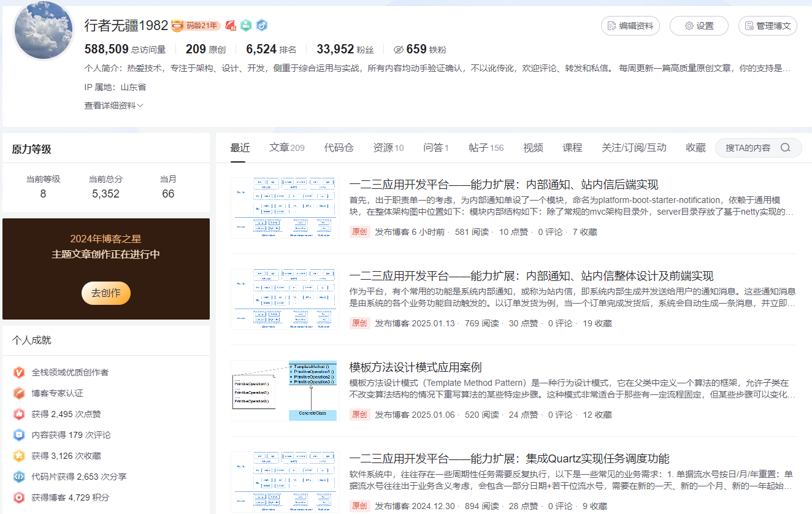Click the 去创作 button

105,293
